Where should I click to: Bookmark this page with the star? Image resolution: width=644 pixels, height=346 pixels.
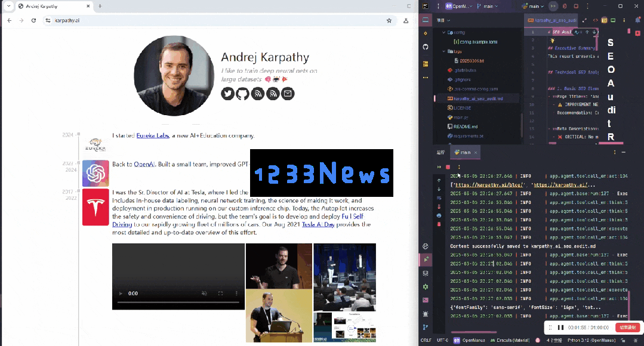[x=389, y=20]
